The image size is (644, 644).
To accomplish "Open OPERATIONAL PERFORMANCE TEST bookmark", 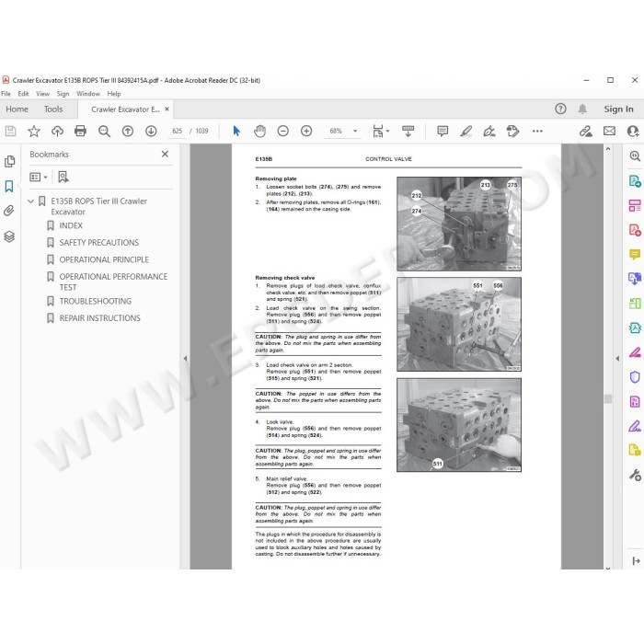I will tap(113, 282).
